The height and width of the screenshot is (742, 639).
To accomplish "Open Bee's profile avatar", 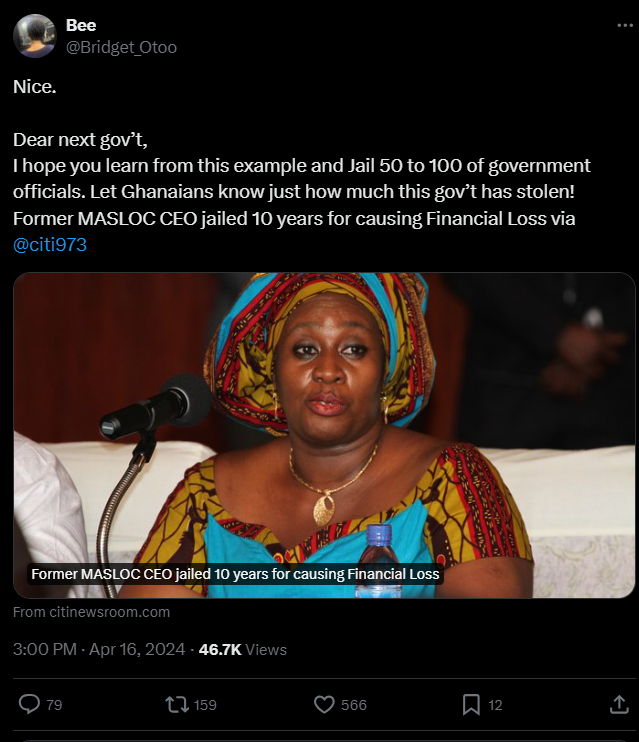I will [x=35, y=36].
